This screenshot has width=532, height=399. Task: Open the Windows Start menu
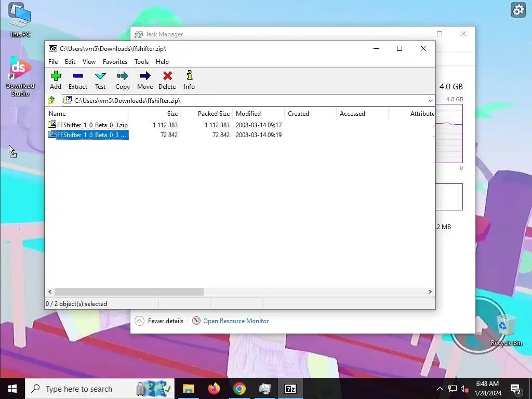(12, 389)
